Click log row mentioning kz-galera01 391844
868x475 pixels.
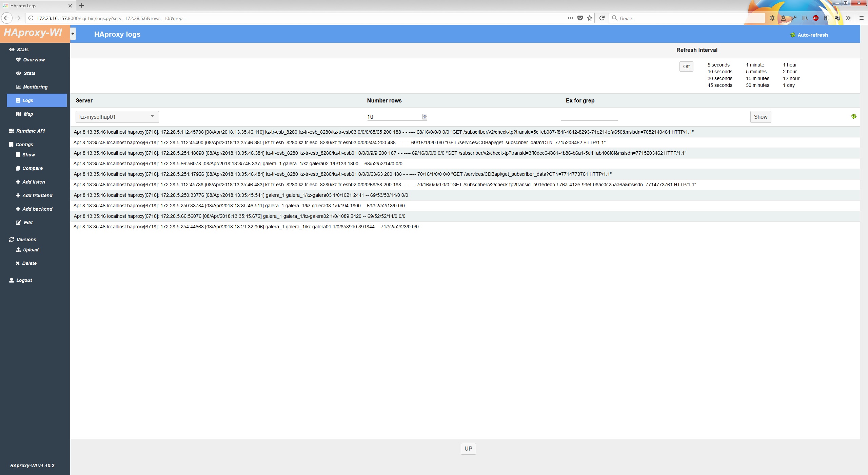[x=465, y=227]
